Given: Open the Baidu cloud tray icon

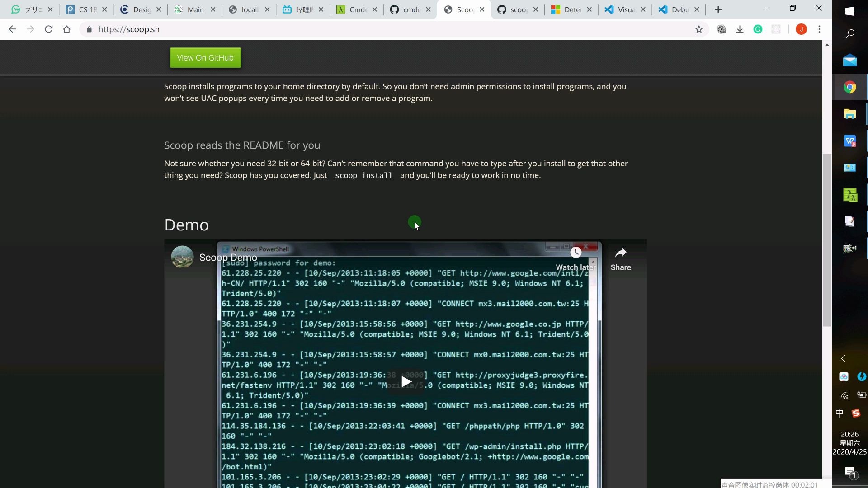Looking at the screenshot, I should point(844,377).
